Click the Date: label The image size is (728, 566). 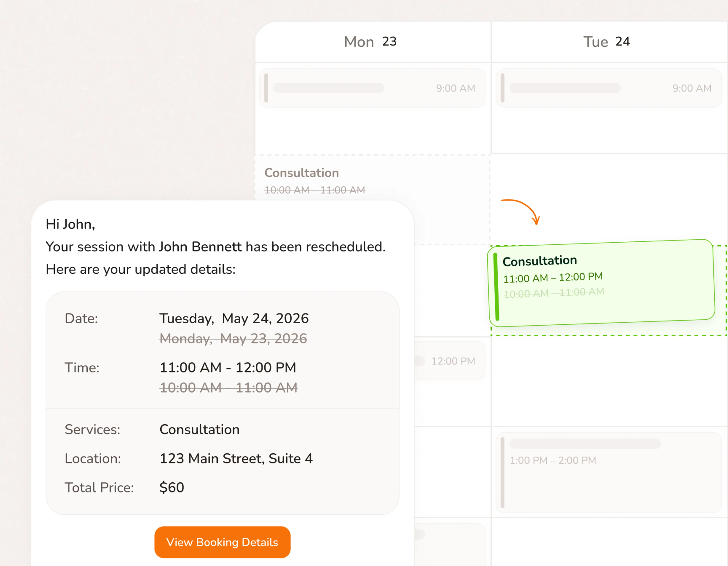tap(81, 319)
